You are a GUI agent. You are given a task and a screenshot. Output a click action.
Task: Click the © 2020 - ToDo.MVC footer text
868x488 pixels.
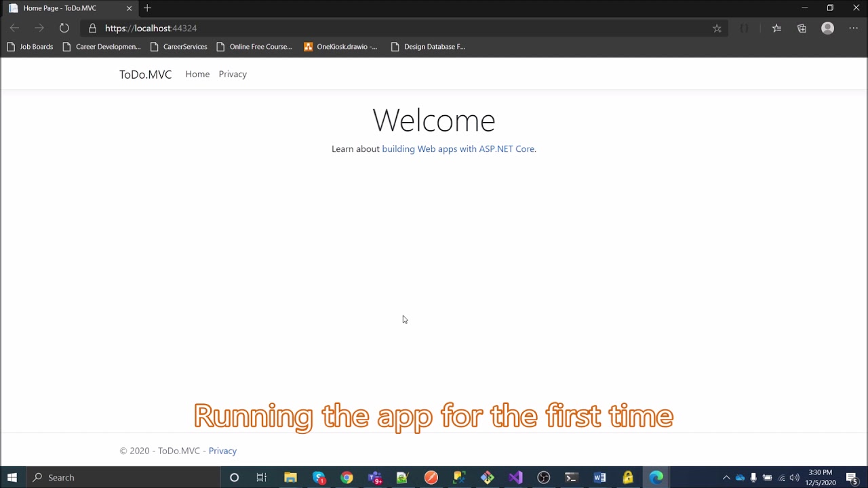click(160, 451)
